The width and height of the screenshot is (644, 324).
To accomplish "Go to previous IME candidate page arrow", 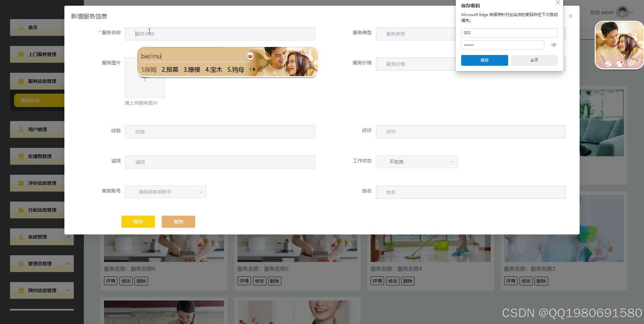I will tap(250, 69).
